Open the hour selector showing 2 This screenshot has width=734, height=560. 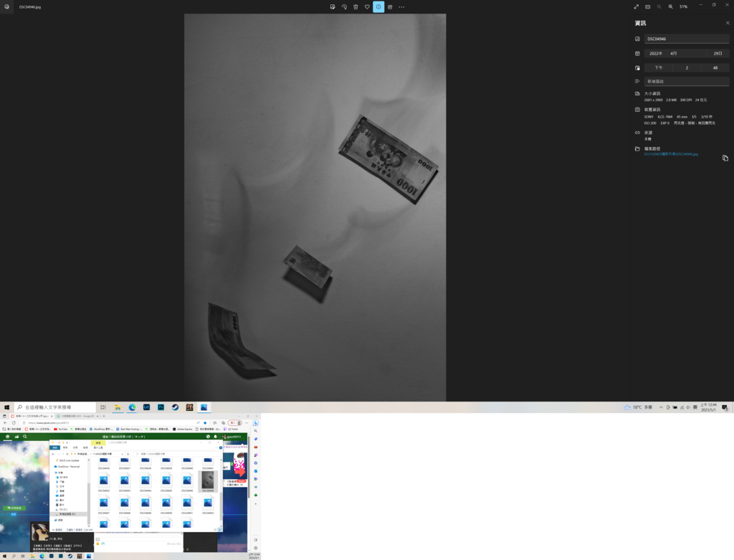pyautogui.click(x=687, y=68)
